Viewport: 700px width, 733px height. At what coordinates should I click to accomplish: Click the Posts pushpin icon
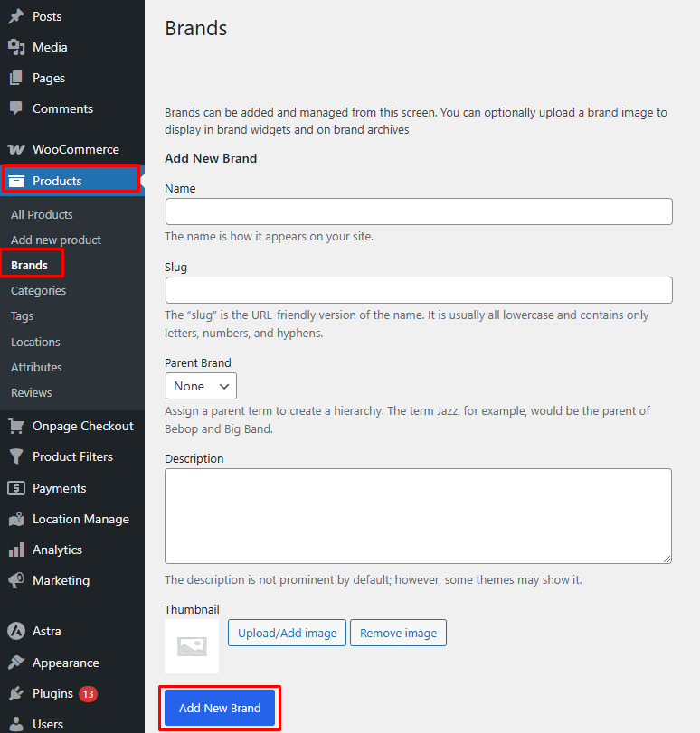tap(16, 16)
